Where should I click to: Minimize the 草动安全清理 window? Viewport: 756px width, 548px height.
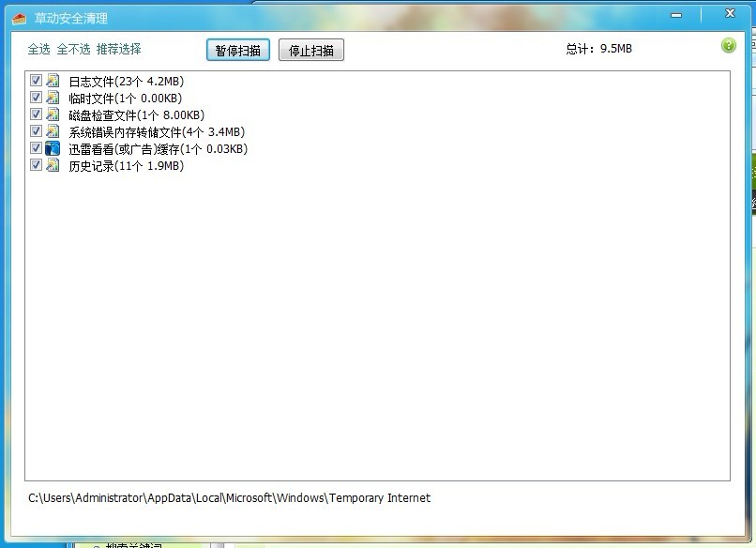tap(675, 14)
